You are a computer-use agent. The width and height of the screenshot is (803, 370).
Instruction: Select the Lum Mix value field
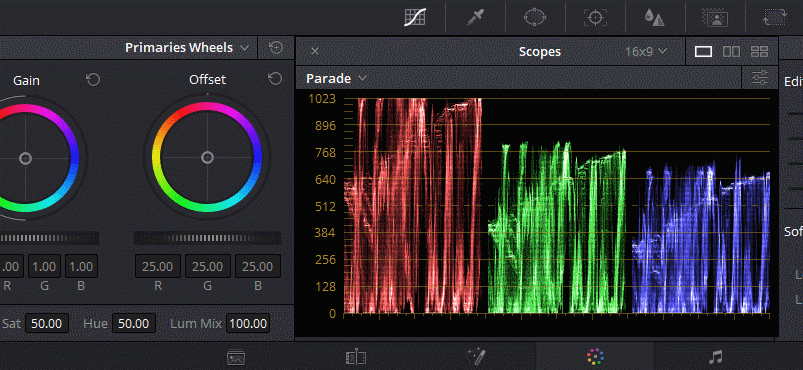[x=248, y=324]
